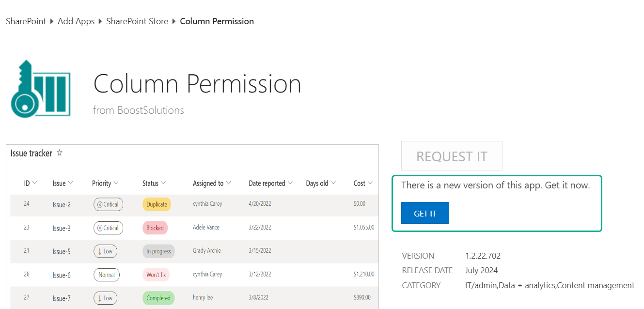Click the date 3/8/2022
644x309 pixels.
[258, 297]
